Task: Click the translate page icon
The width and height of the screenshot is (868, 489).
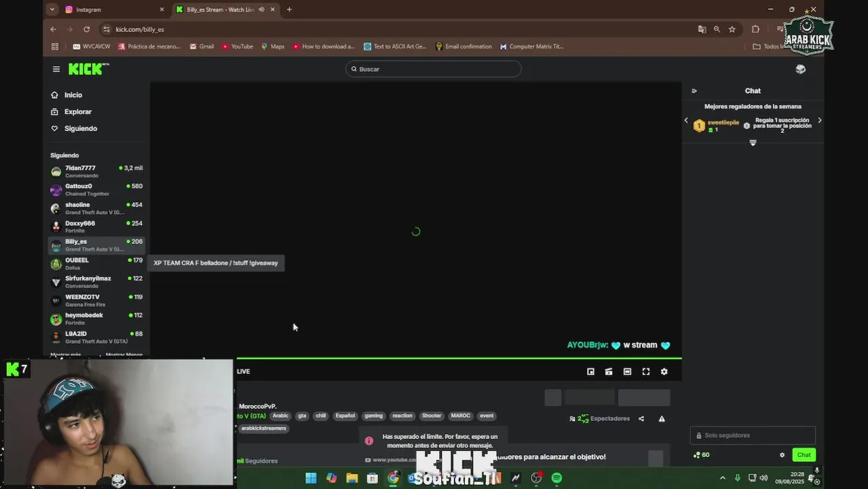Action: pyautogui.click(x=702, y=29)
